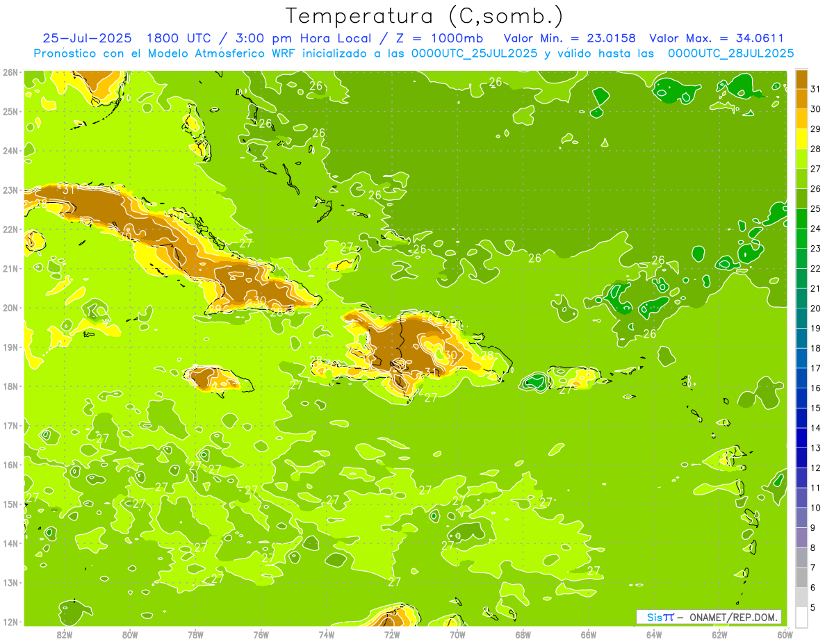834x644 pixels.
Task: Click the "14N" latitude axis label
Action: pyautogui.click(x=10, y=543)
